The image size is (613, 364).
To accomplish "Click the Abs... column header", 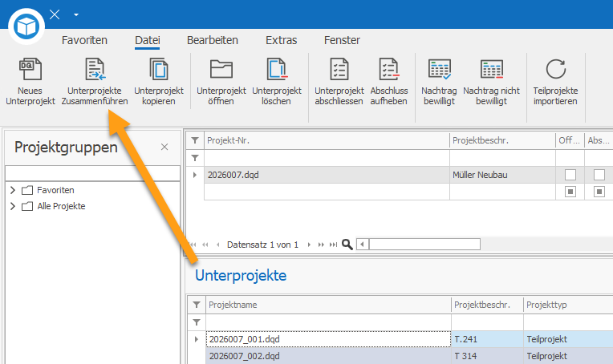I will 599,140.
